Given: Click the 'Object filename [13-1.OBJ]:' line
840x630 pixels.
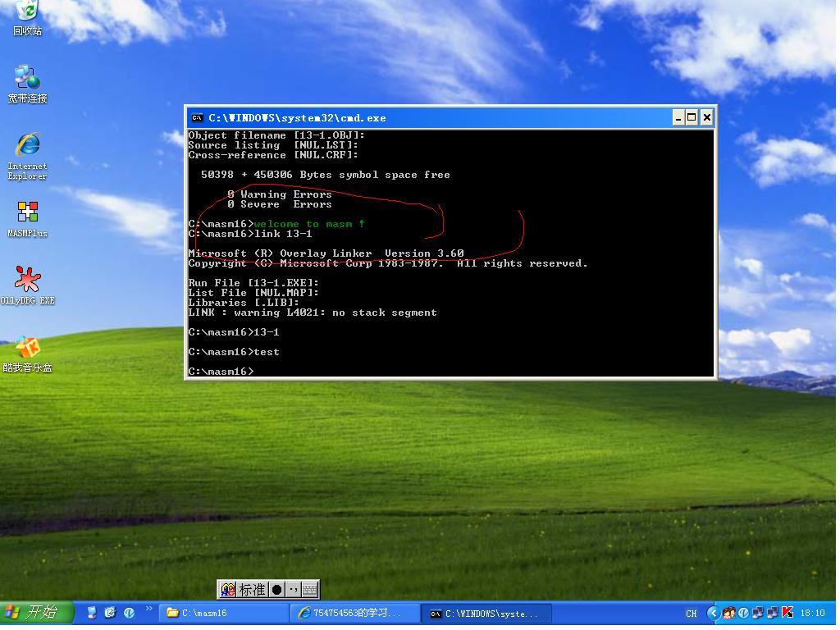Looking at the screenshot, I should click(x=276, y=135).
